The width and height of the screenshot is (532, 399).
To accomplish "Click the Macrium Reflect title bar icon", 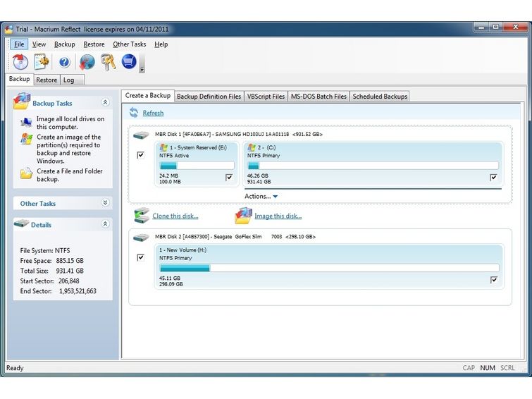I will (9, 30).
